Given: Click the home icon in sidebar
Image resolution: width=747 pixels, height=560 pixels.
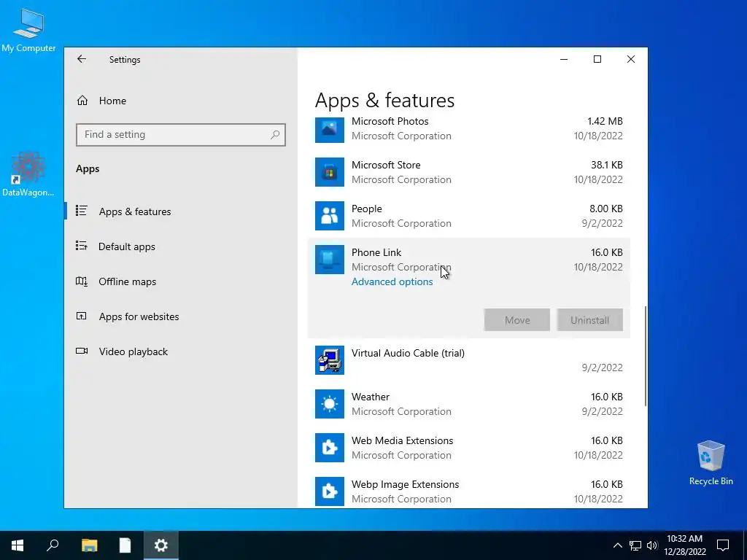Looking at the screenshot, I should pyautogui.click(x=82, y=101).
